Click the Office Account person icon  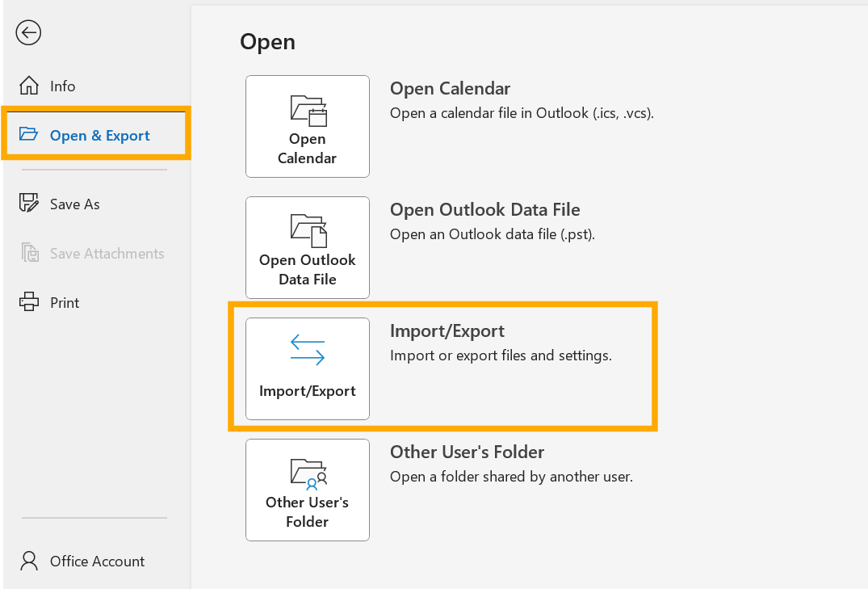point(29,561)
